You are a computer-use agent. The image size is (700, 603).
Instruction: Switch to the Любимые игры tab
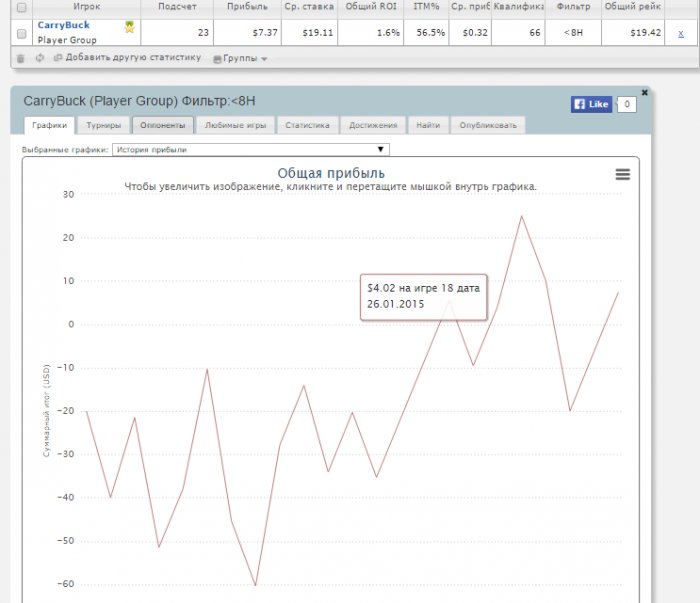(235, 125)
